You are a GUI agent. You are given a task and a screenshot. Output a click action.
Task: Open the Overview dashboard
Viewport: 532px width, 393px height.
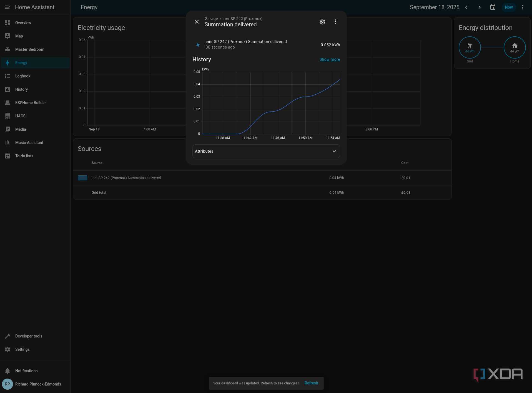35,23
